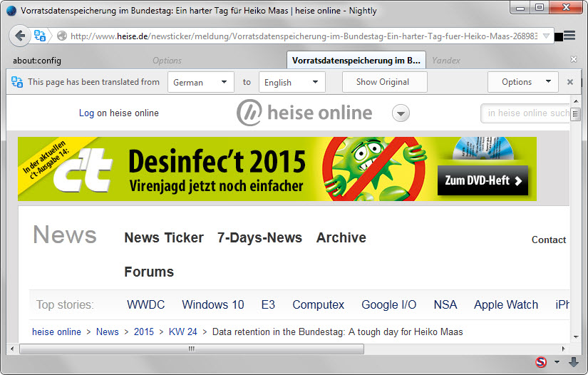Open the URL history dropdown arrow

[547, 36]
